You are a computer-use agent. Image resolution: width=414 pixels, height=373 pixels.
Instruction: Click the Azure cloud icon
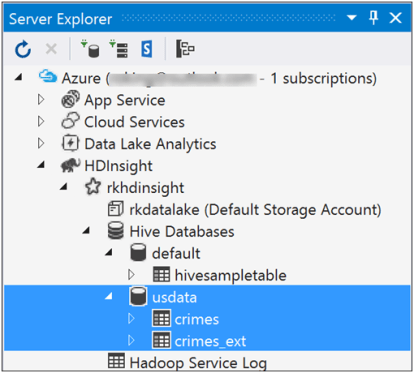click(x=48, y=76)
